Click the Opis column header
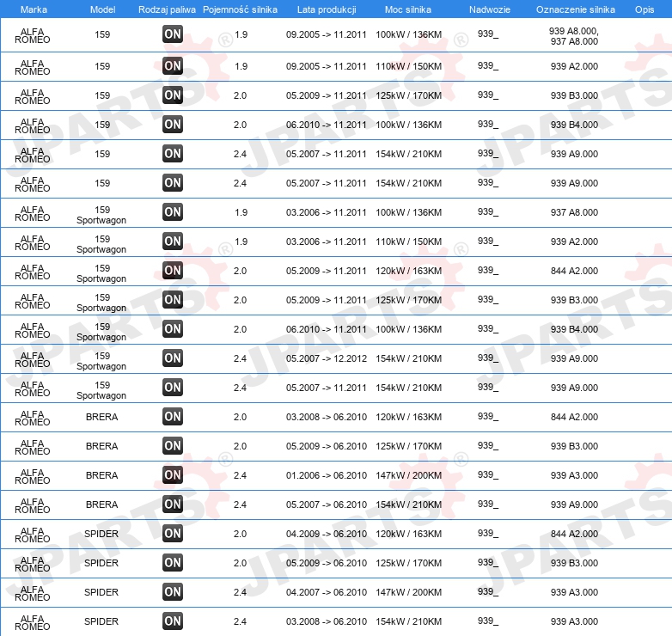The width and height of the screenshot is (672, 636). [x=645, y=9]
